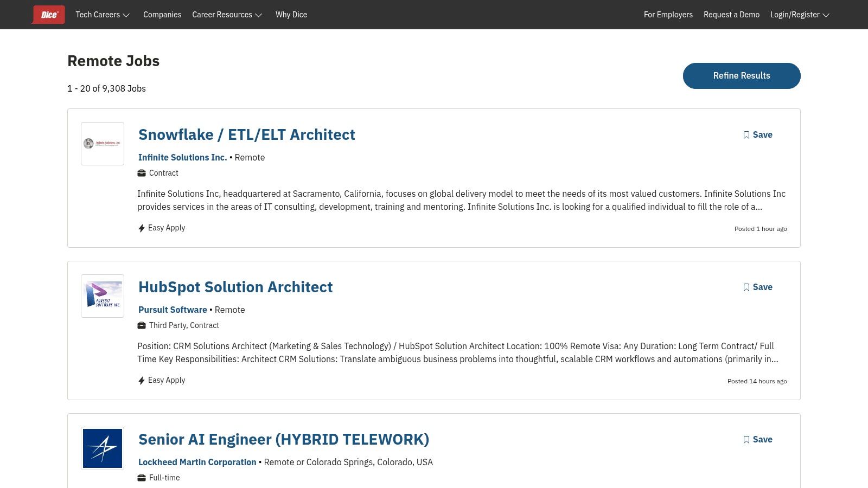Open HubSpot Solution Architect job
This screenshot has width=868, height=488.
(x=235, y=287)
